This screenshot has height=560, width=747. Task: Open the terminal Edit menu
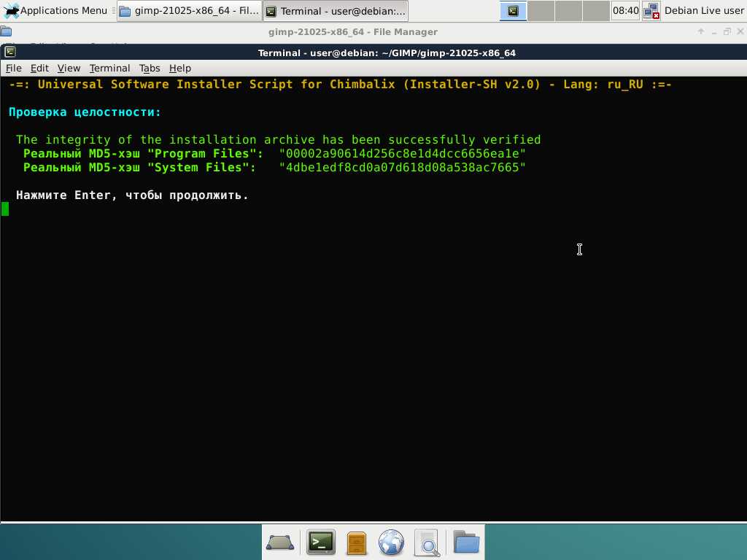tap(39, 68)
